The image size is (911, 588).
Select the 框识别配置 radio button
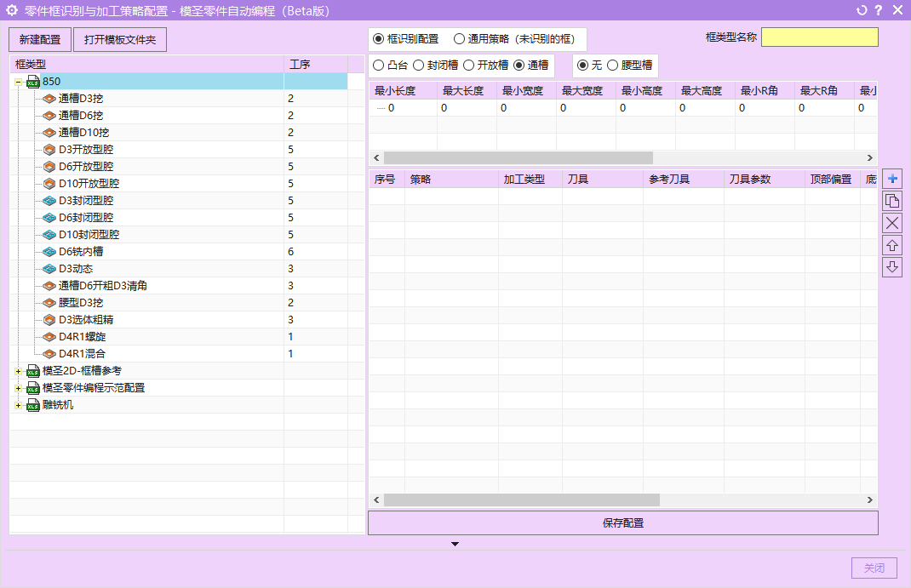(378, 39)
